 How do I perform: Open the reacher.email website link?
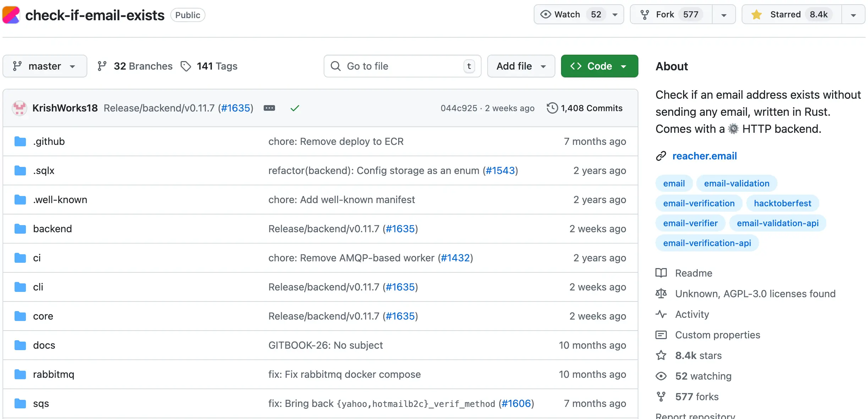tap(704, 156)
